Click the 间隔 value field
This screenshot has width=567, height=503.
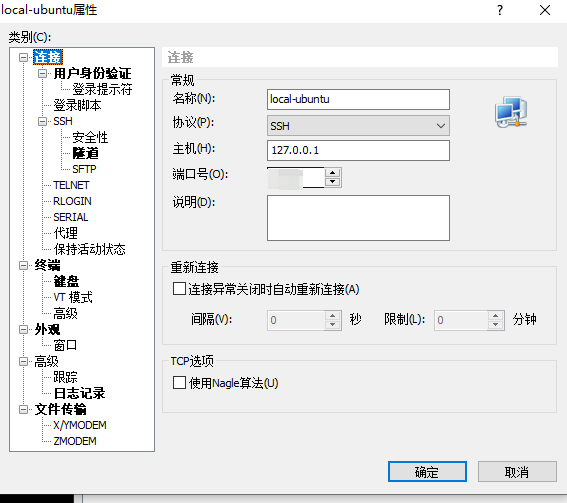pos(296,320)
